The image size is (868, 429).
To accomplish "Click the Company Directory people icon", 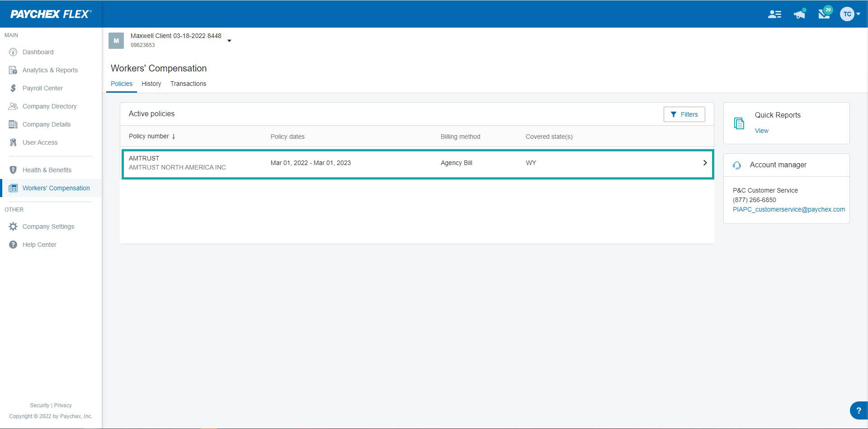I will click(x=13, y=106).
